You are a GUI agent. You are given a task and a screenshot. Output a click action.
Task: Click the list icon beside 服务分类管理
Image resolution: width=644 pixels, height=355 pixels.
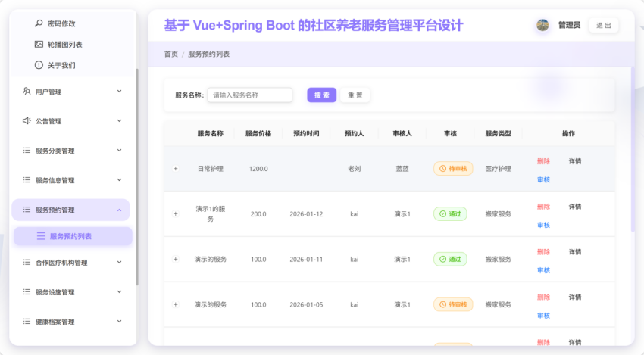(27, 150)
